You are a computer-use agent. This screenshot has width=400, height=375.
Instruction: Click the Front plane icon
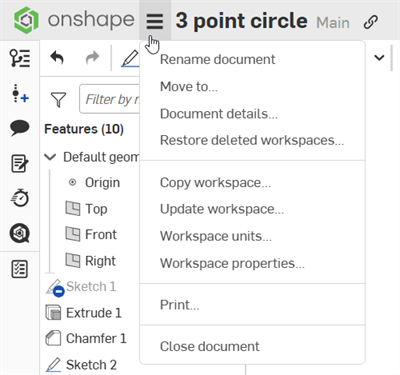(72, 234)
